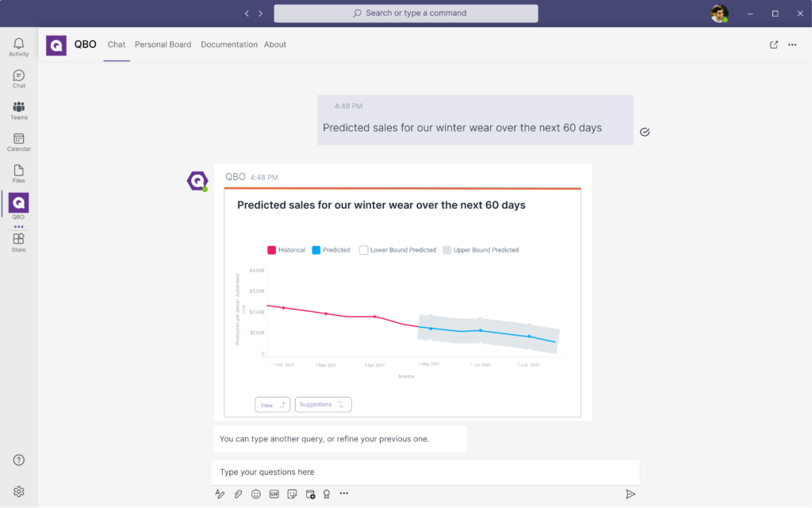Expand more messaging options below compose box
812x508 pixels.
[344, 494]
